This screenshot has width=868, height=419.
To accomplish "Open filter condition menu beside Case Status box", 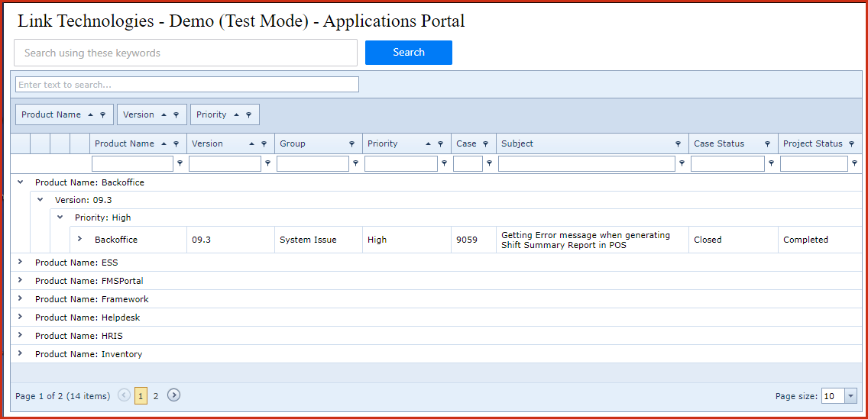I will (770, 163).
